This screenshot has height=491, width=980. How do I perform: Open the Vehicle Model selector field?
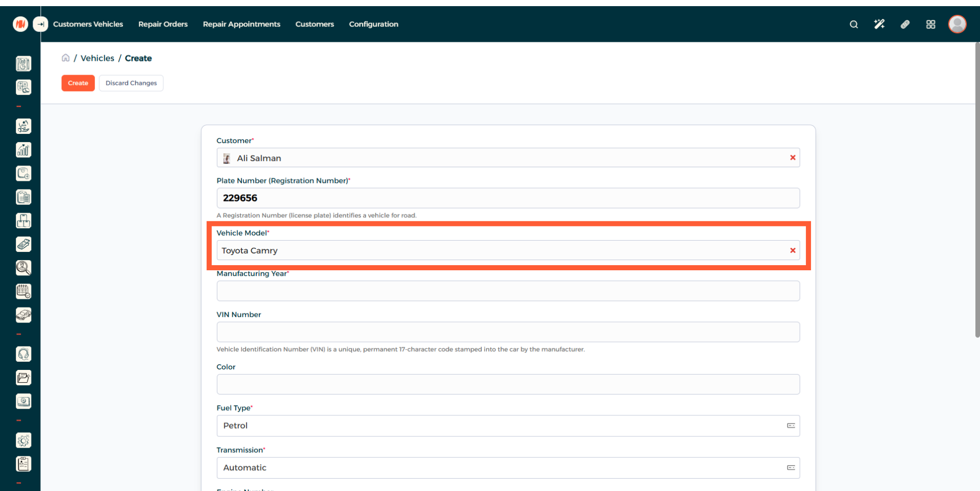click(500, 250)
